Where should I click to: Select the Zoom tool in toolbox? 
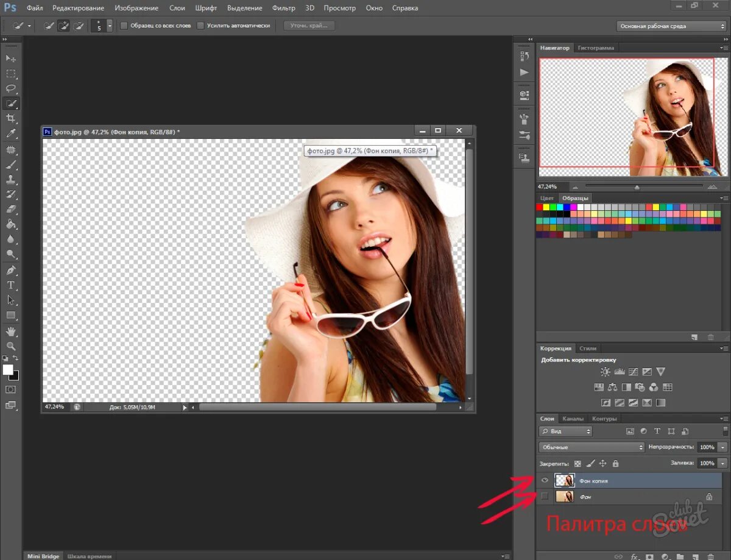11,346
